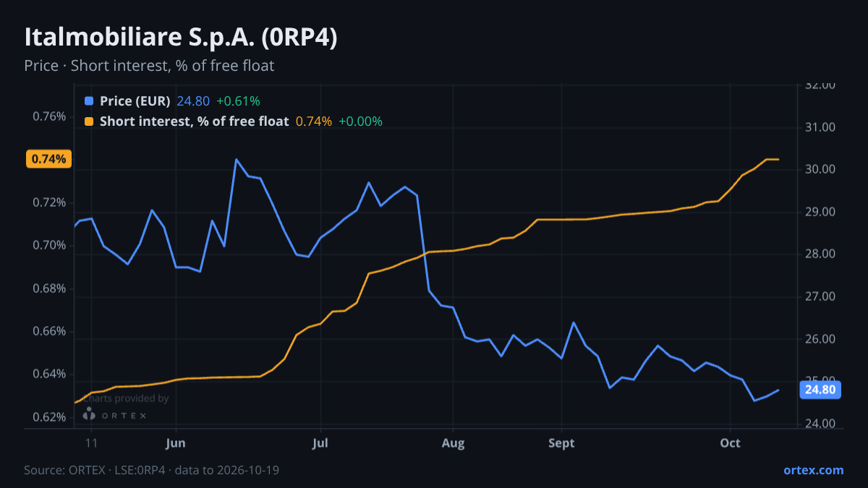This screenshot has width=868, height=488.
Task: Click the 28.00 right axis label
Action: 820,254
